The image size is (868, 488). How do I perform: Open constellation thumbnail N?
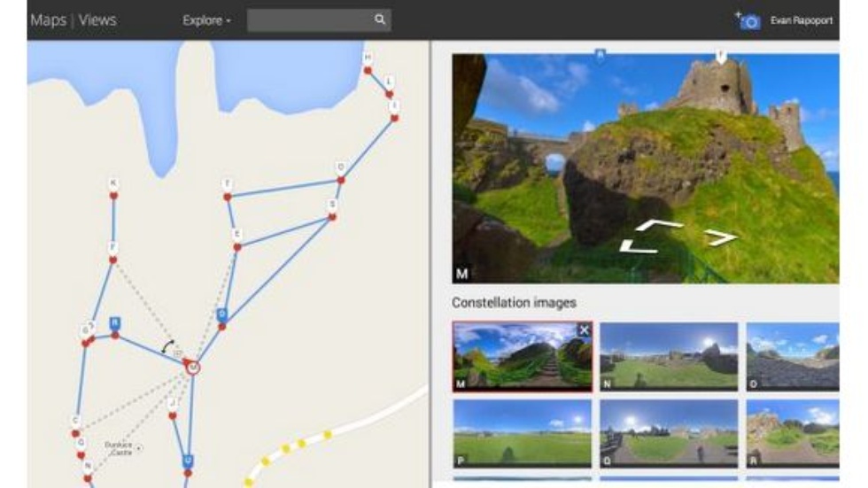[x=669, y=356]
